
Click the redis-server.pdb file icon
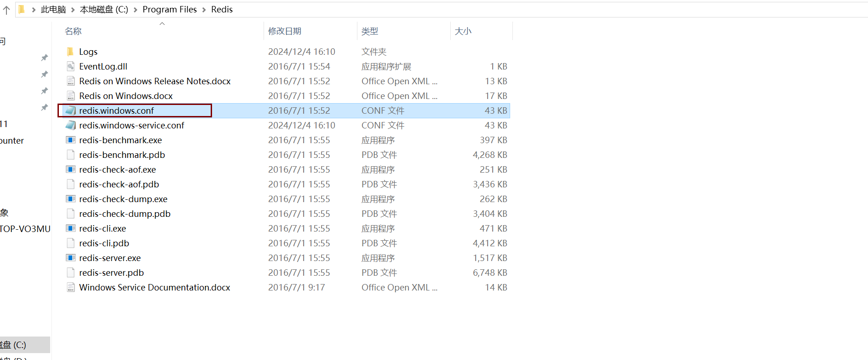click(70, 273)
